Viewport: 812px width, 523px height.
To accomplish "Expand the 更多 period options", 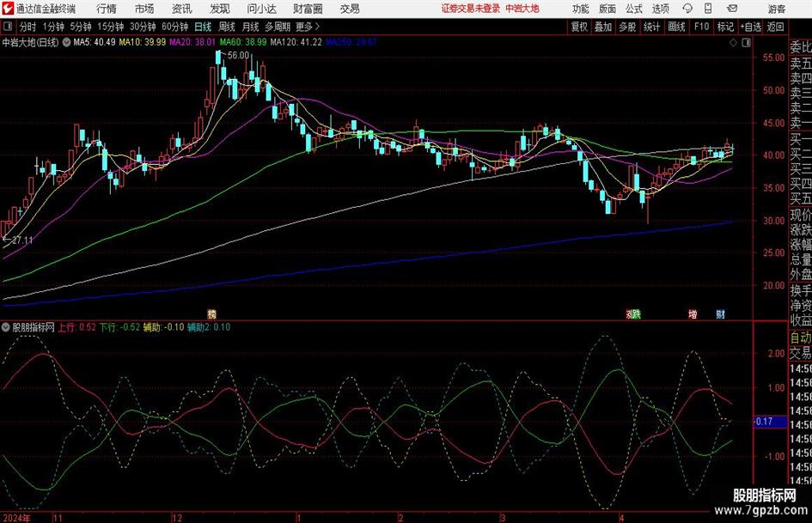I will (x=308, y=27).
